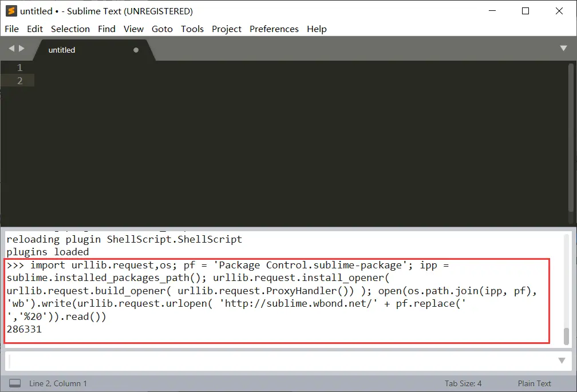Open the Tab Size: 4 selector

(x=463, y=383)
